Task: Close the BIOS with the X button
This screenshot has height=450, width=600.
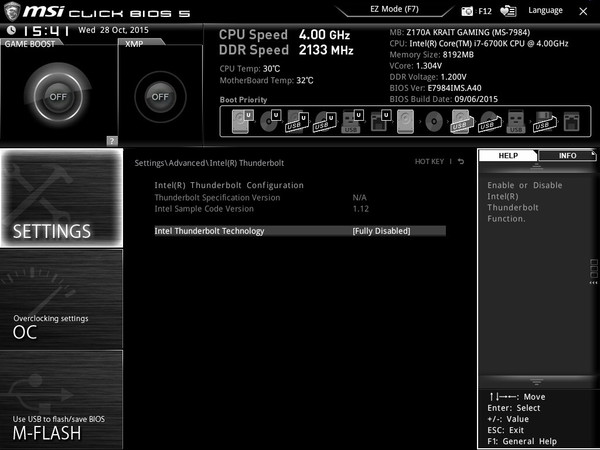Action: tap(583, 11)
